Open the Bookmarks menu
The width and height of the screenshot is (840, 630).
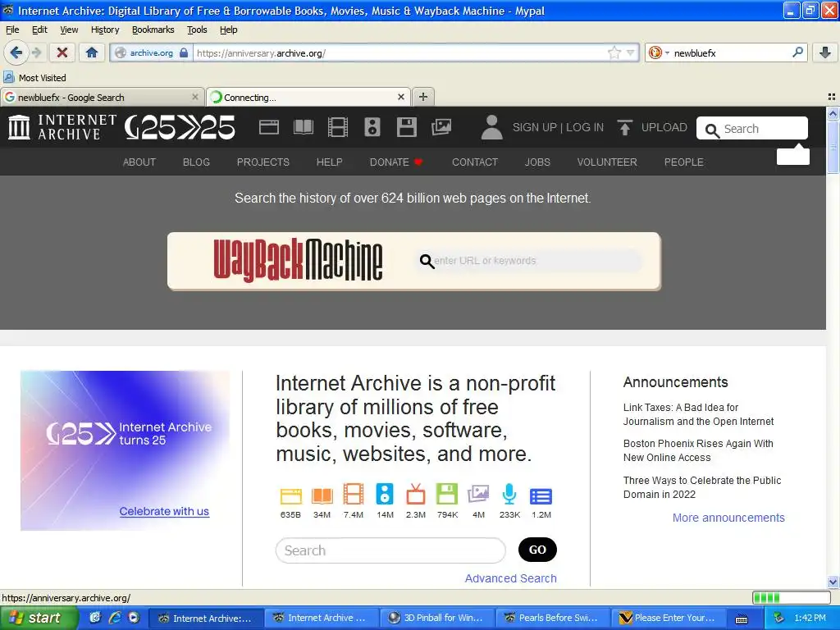[153, 30]
